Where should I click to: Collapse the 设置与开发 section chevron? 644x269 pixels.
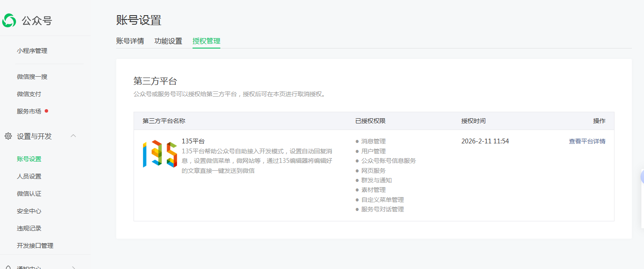pos(73,136)
